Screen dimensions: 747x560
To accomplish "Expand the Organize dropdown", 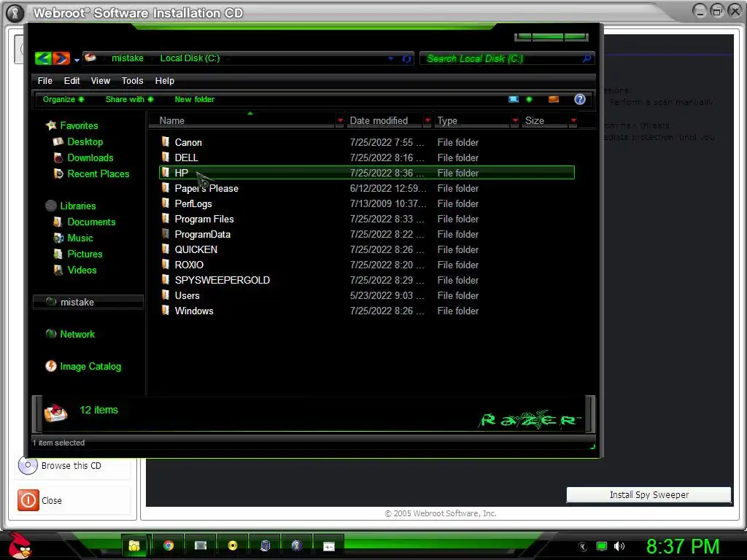I will 63,99.
